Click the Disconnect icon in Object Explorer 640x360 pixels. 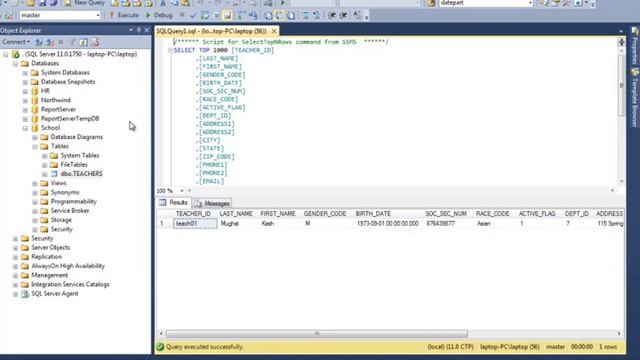coord(50,42)
